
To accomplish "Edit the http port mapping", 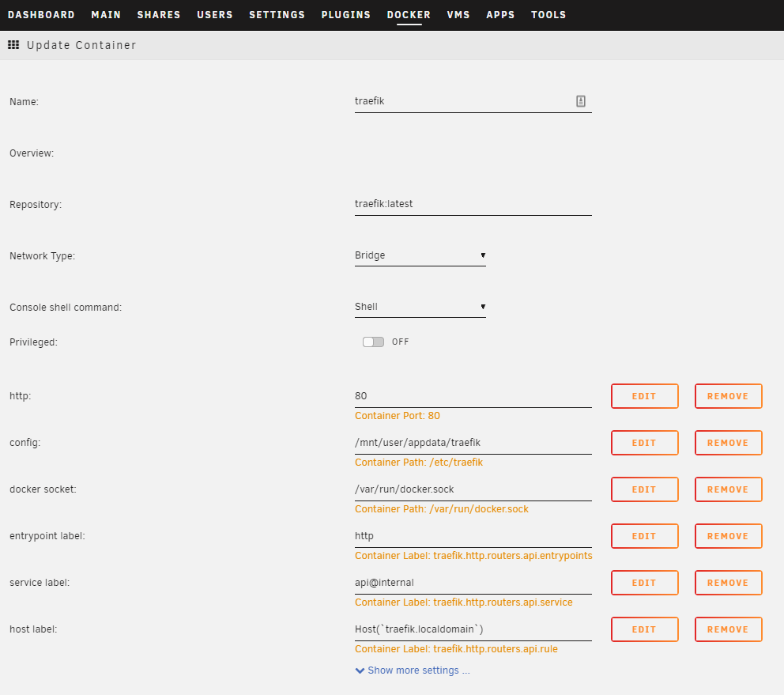I will pyautogui.click(x=644, y=396).
